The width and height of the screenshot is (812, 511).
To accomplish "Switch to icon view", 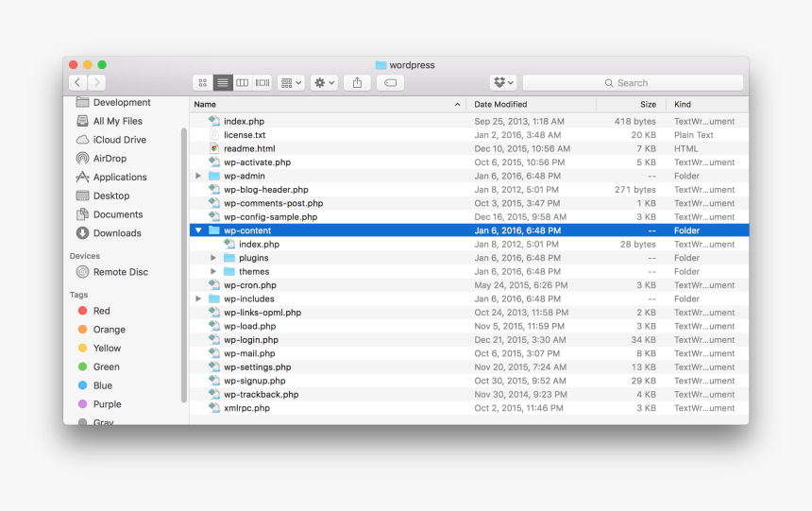I will tap(202, 83).
